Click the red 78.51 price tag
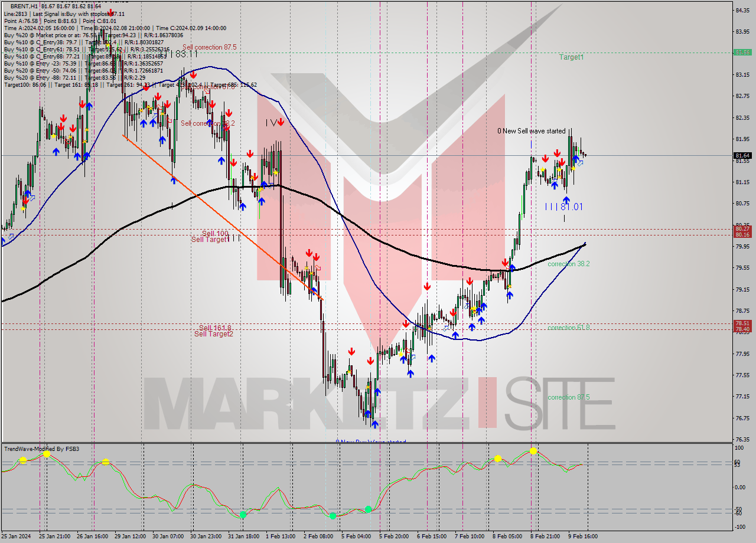756x543 pixels. (742, 323)
